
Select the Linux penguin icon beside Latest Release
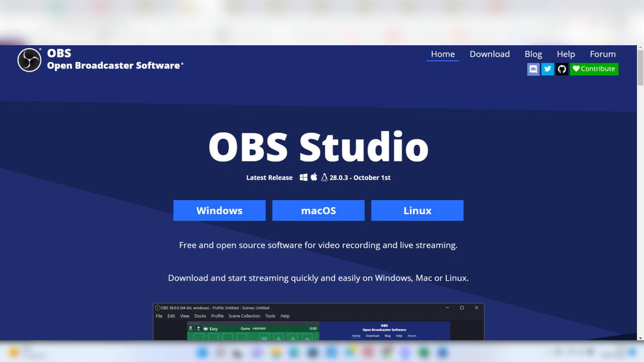[324, 177]
